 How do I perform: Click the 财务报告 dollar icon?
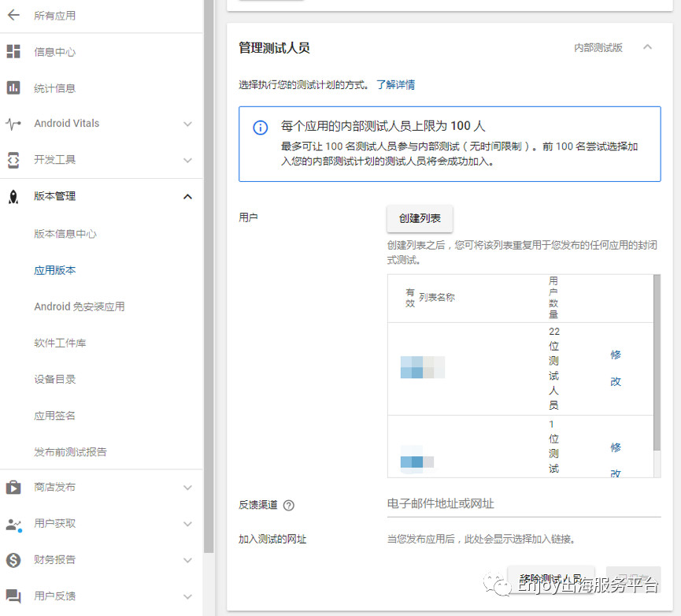click(x=13, y=560)
